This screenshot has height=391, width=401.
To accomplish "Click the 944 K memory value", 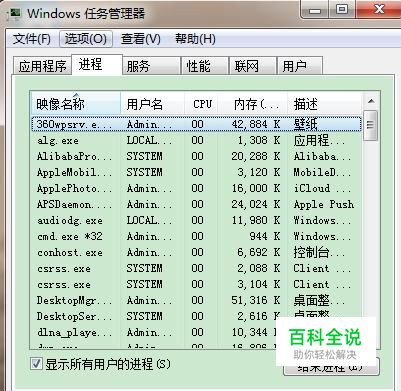I will pos(265,236).
